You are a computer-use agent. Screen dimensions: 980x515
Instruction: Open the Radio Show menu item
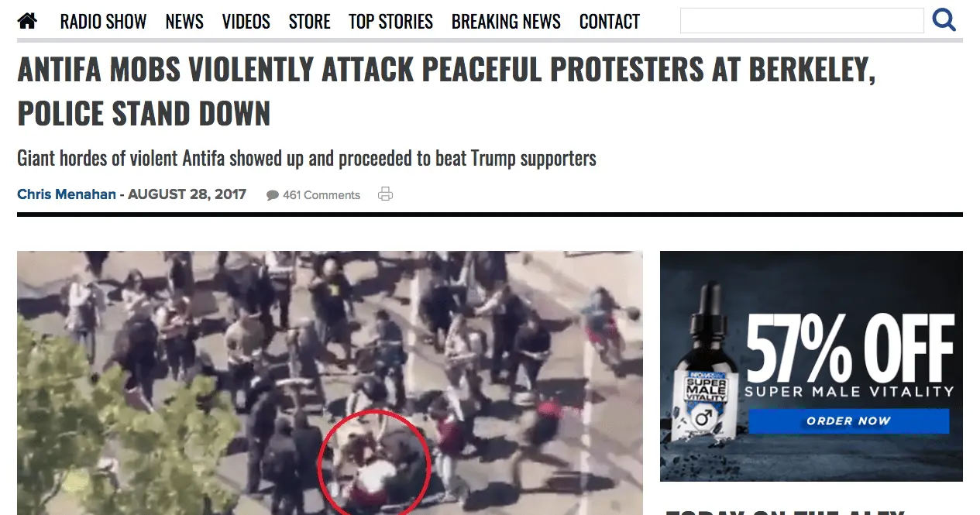coord(103,22)
